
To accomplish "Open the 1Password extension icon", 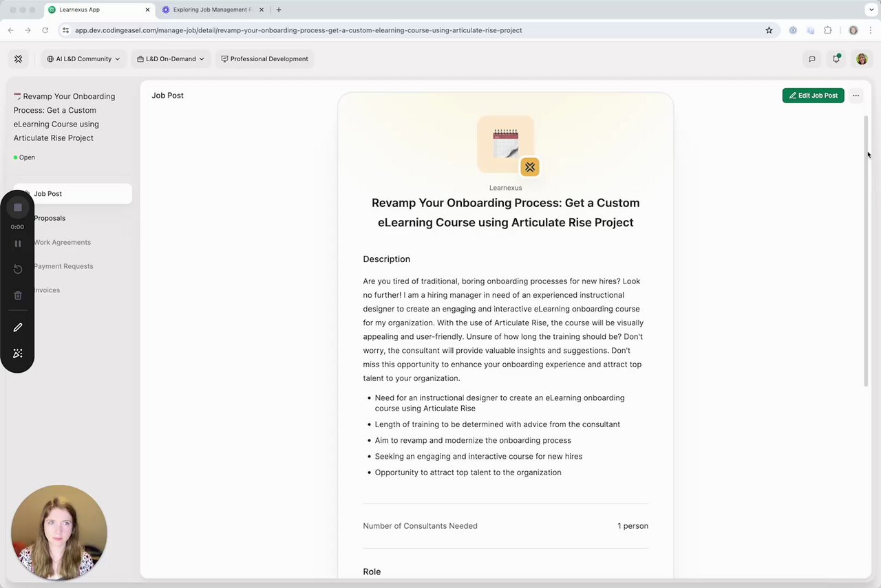I will tap(793, 30).
